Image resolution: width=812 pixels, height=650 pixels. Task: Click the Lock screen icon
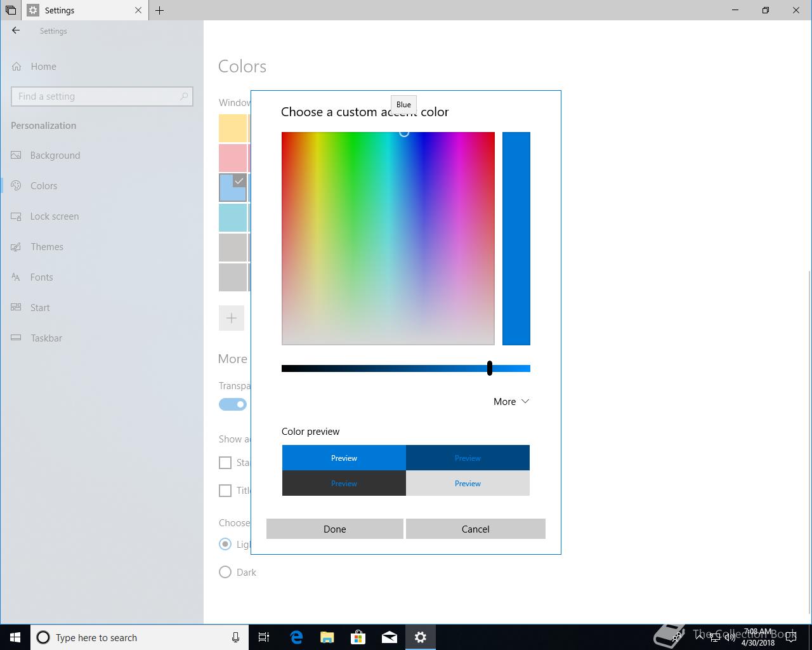pyautogui.click(x=16, y=216)
